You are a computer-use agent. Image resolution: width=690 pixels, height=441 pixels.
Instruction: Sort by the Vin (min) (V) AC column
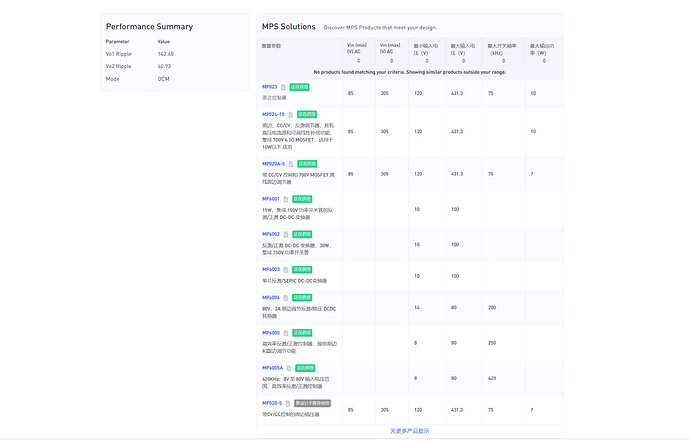pyautogui.click(x=359, y=61)
